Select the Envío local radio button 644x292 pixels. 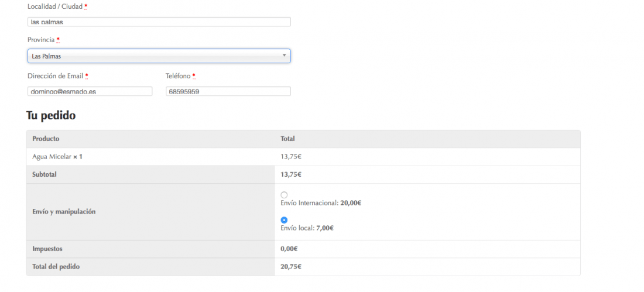coord(284,220)
